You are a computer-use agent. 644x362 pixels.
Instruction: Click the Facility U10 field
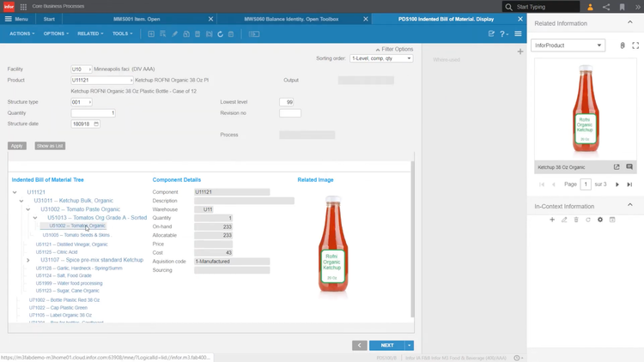coord(81,69)
